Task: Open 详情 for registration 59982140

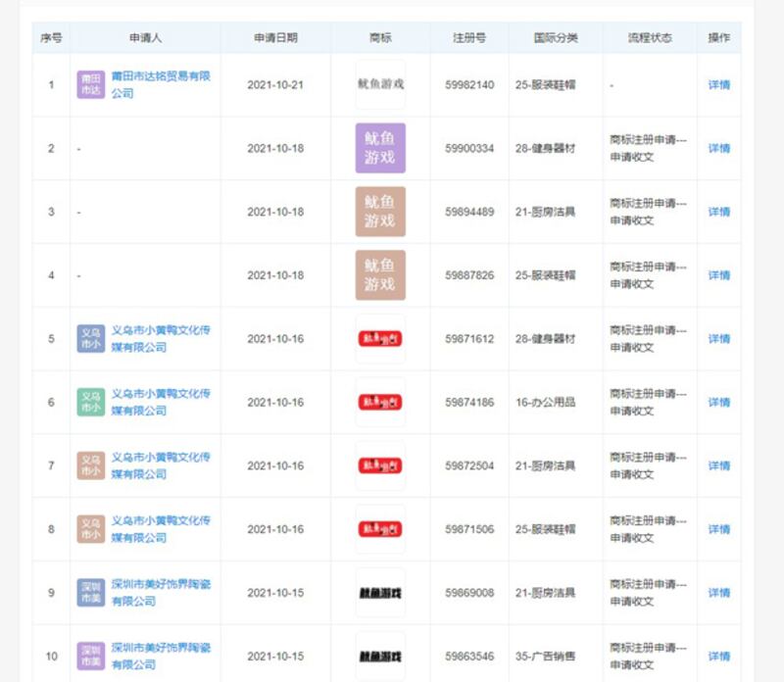Action: (x=719, y=85)
